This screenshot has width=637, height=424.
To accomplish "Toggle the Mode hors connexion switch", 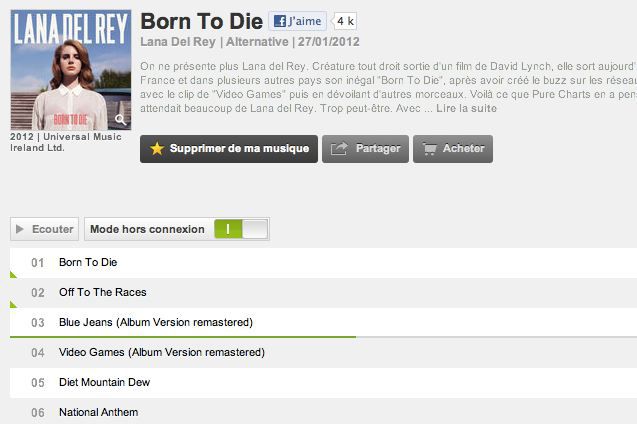I will [241, 229].
